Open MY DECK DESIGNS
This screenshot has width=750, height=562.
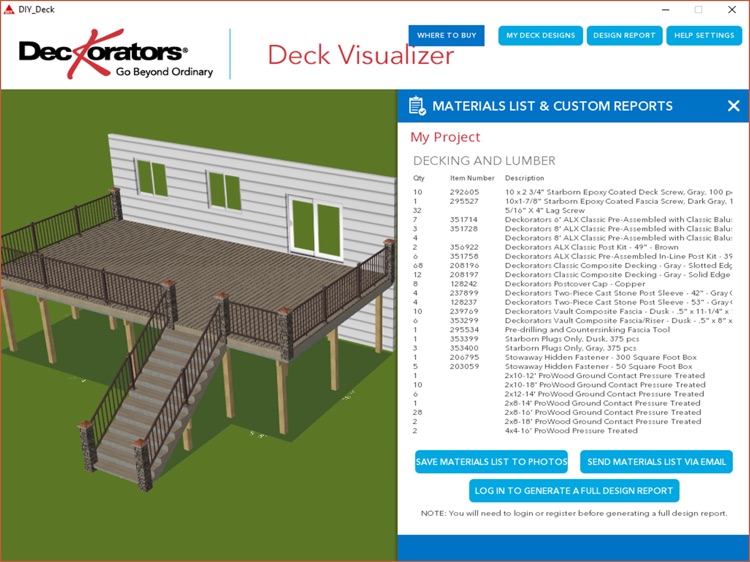coord(540,35)
